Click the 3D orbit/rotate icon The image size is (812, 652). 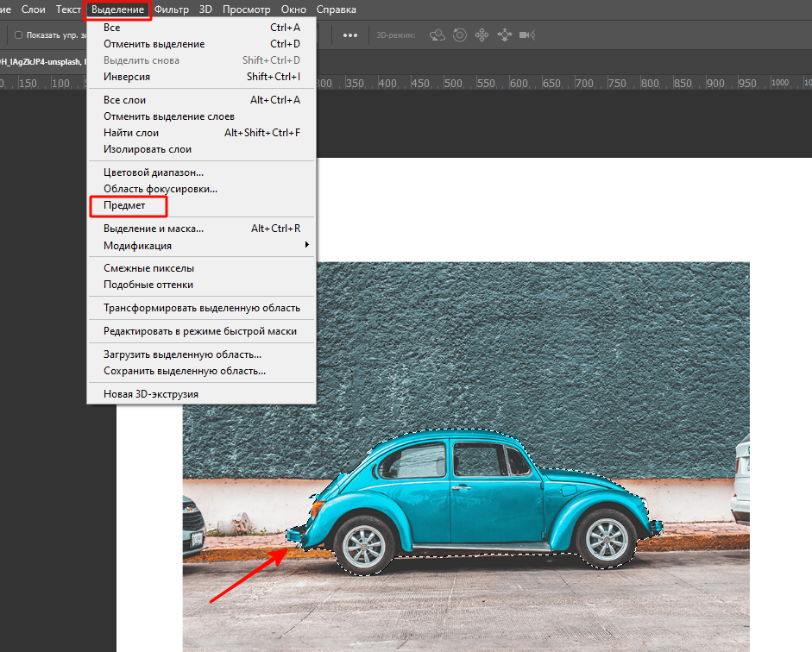(437, 35)
